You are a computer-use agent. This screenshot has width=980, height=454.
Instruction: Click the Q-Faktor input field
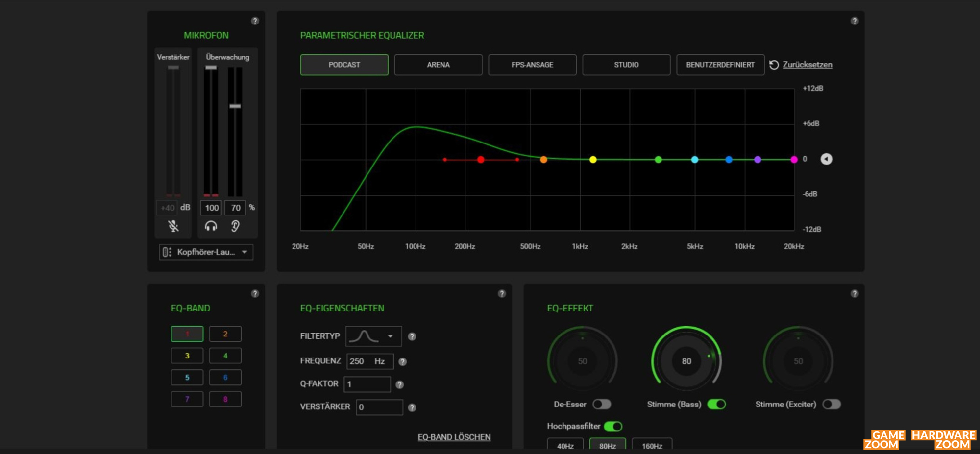367,384
